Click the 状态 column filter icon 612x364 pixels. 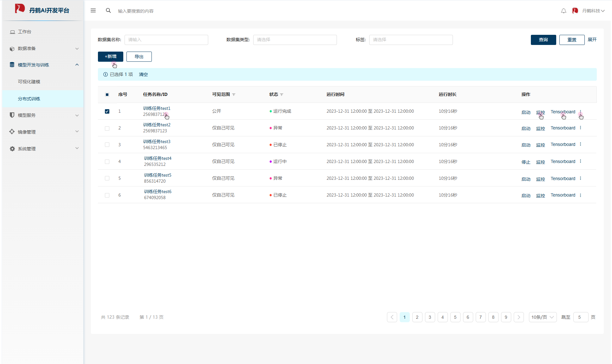tap(281, 95)
